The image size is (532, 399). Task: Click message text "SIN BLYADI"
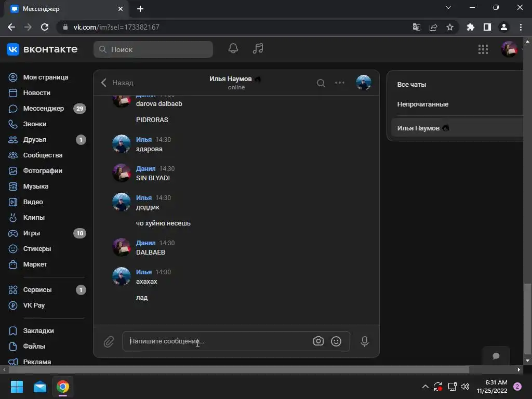(x=153, y=178)
